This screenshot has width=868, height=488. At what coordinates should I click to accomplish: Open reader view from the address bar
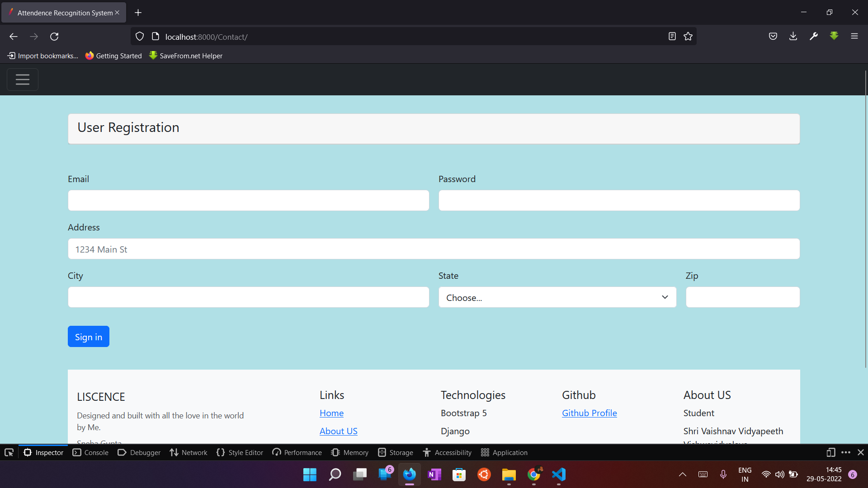672,36
